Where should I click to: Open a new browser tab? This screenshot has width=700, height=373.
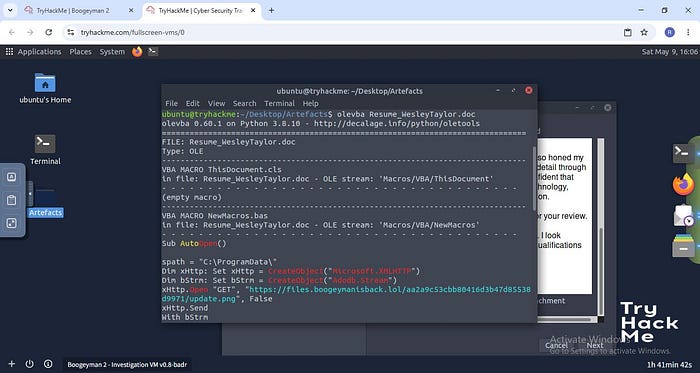coord(271,10)
